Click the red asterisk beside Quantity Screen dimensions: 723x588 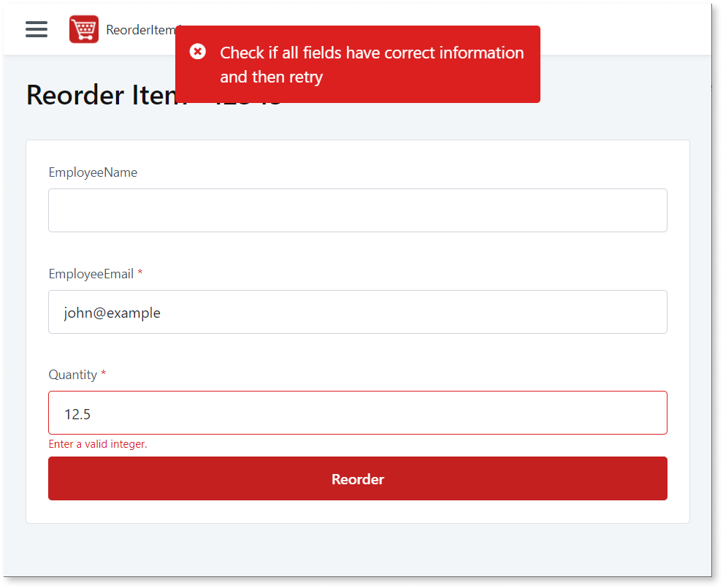point(104,375)
